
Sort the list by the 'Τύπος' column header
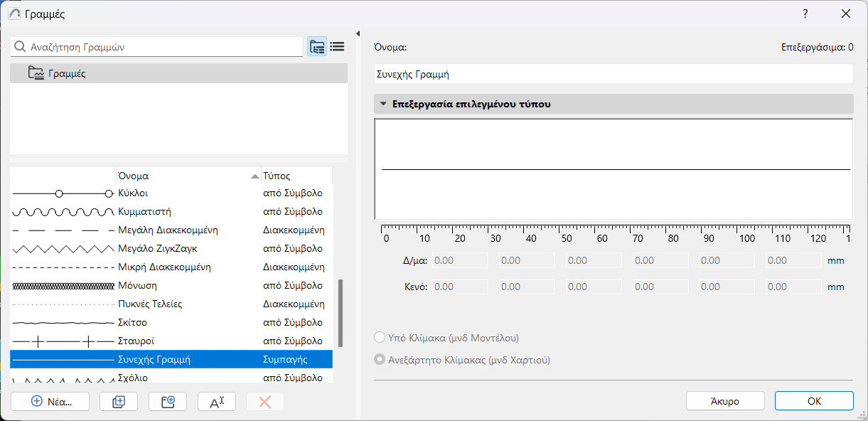pos(296,176)
